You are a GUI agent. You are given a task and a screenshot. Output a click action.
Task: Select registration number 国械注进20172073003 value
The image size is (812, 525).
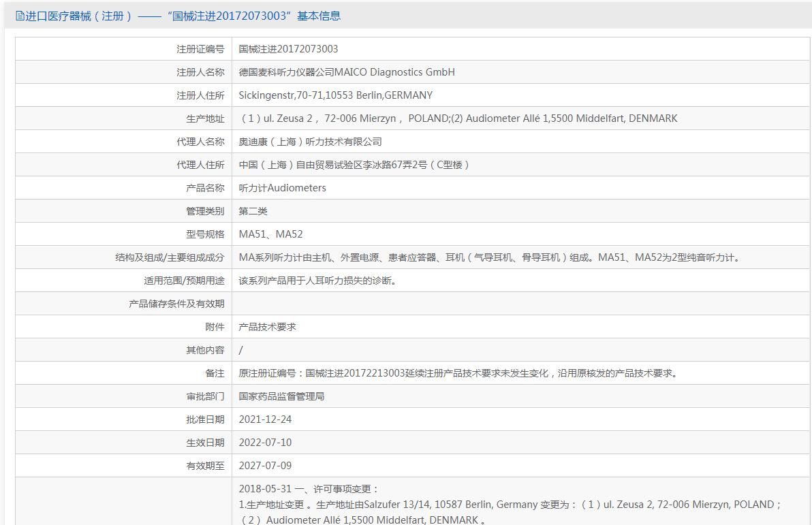tap(288, 48)
